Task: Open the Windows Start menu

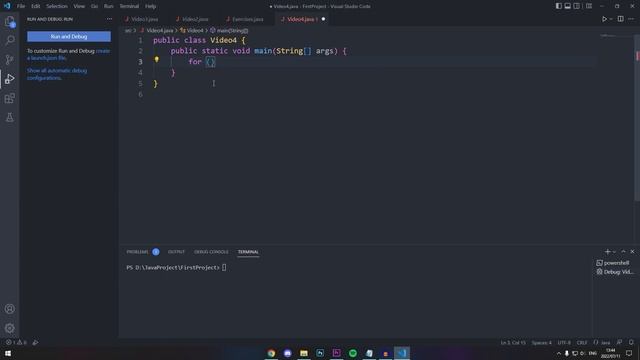Action: [x=8, y=353]
